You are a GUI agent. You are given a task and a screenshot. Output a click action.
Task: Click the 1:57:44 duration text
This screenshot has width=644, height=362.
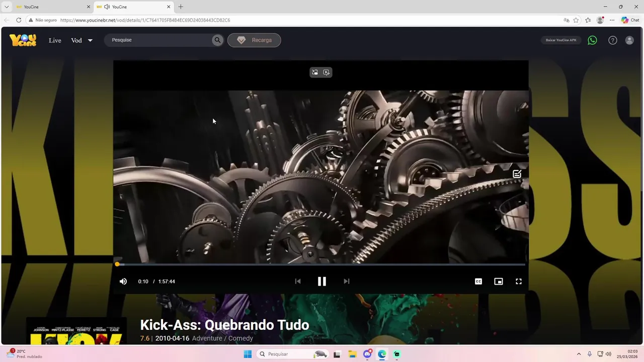(167, 282)
